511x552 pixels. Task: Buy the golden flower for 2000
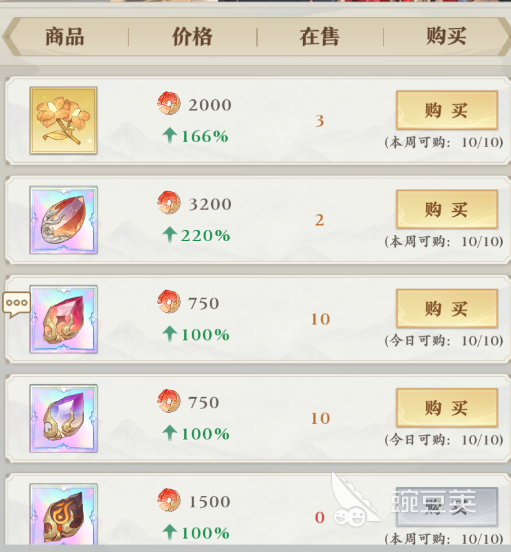click(447, 110)
